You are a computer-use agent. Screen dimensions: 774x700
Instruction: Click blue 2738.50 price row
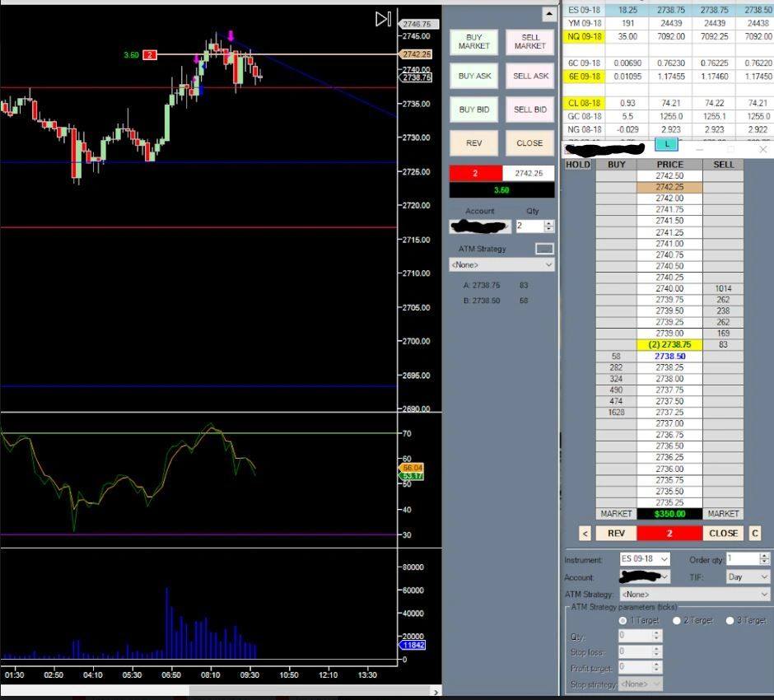(x=669, y=356)
